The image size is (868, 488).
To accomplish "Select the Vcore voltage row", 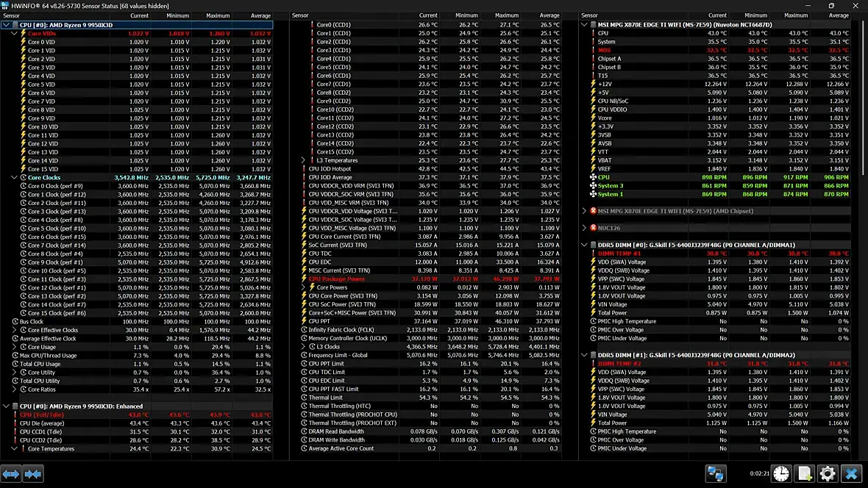I will (x=715, y=118).
